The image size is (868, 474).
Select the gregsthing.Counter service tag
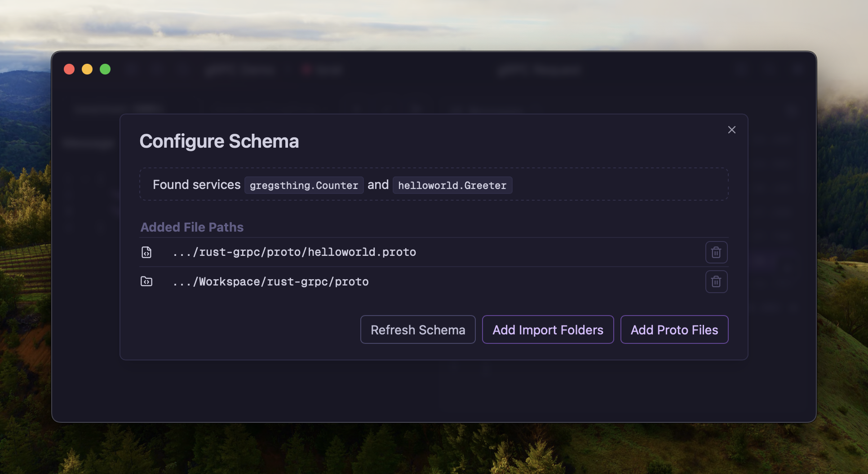[x=304, y=185]
